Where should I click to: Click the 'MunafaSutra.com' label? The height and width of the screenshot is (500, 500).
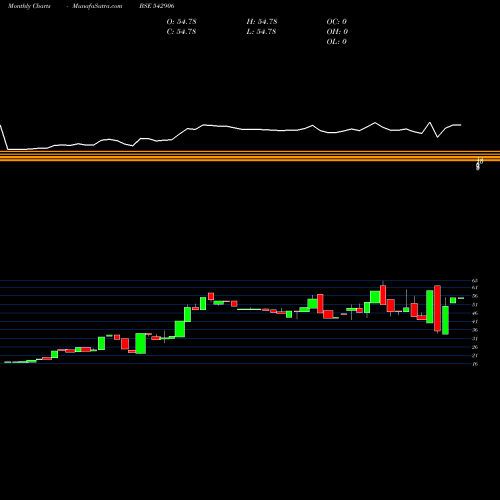(x=97, y=6)
